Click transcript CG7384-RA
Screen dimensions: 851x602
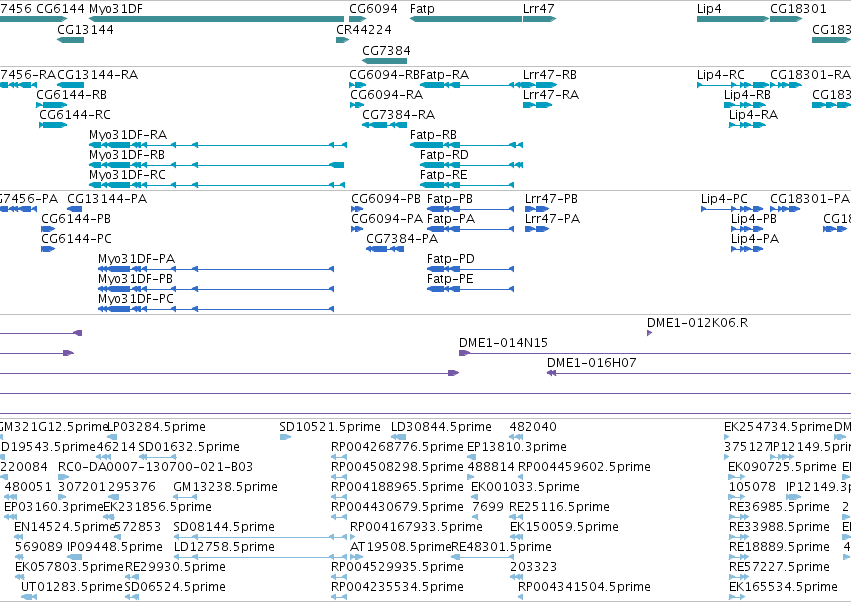[x=384, y=125]
